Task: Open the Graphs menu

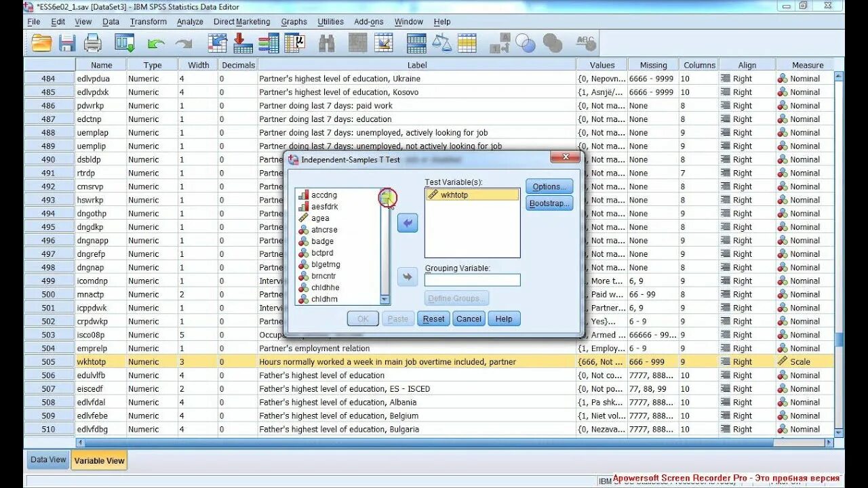Action: [x=294, y=22]
